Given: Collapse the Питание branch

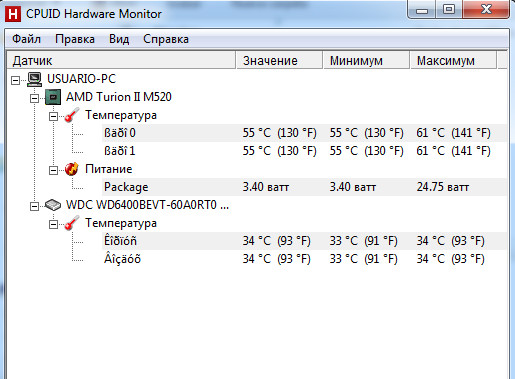Looking at the screenshot, I should (x=53, y=170).
